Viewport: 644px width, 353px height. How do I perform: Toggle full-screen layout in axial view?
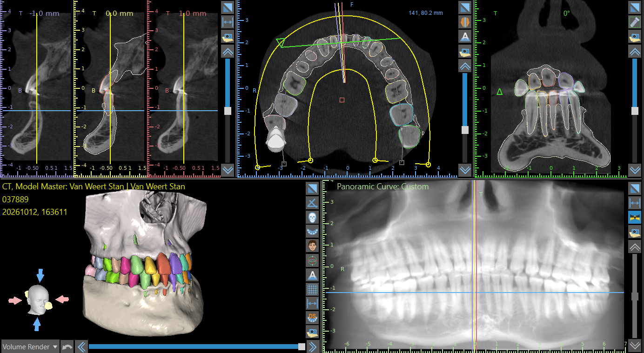[x=465, y=7]
